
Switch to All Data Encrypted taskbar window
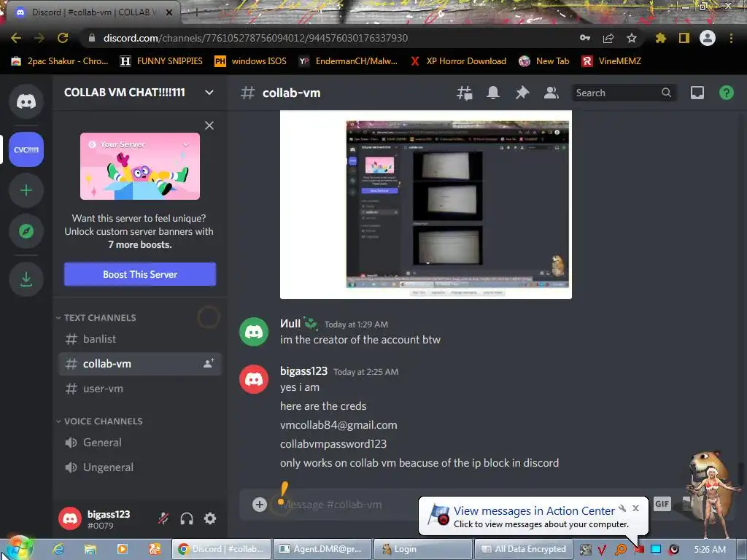point(522,549)
